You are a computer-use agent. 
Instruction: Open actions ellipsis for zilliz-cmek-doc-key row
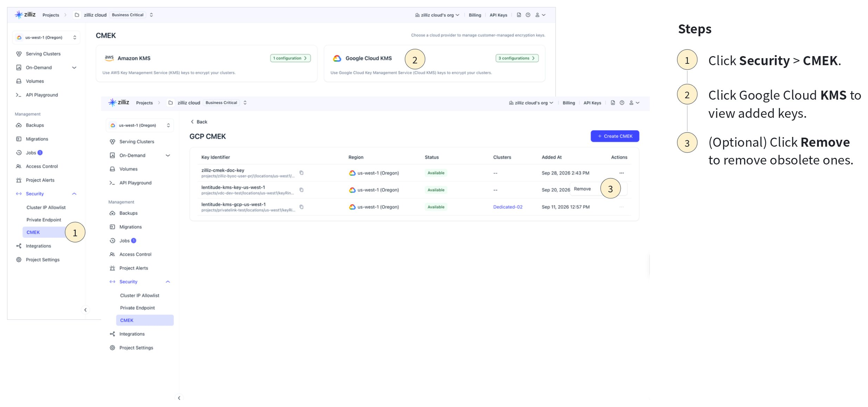pyautogui.click(x=622, y=173)
